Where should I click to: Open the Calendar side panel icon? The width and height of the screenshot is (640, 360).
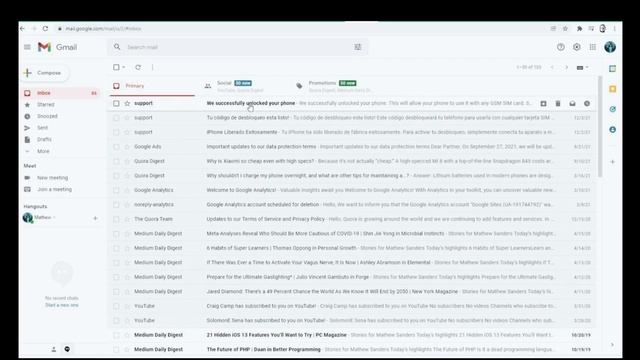(612, 69)
